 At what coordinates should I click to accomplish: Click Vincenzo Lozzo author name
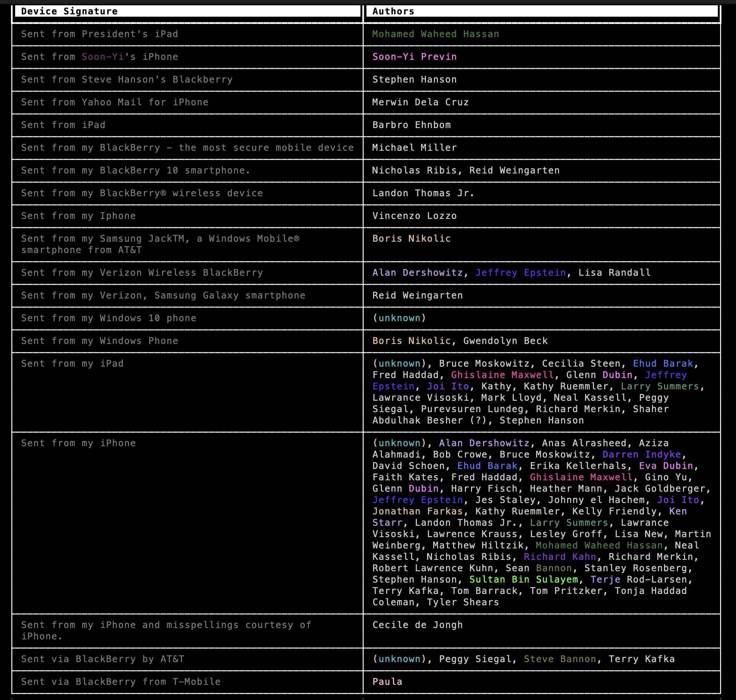pos(414,216)
